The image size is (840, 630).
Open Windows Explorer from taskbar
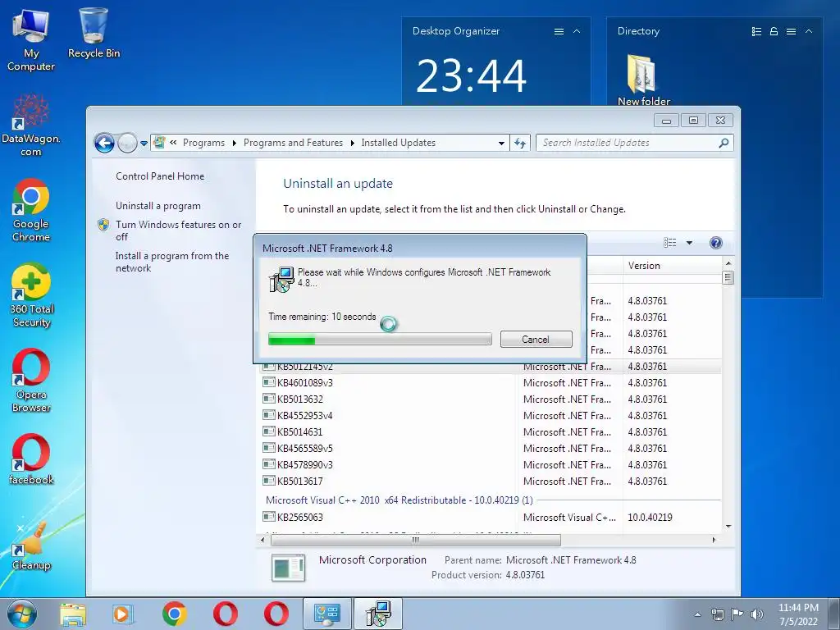(x=73, y=614)
